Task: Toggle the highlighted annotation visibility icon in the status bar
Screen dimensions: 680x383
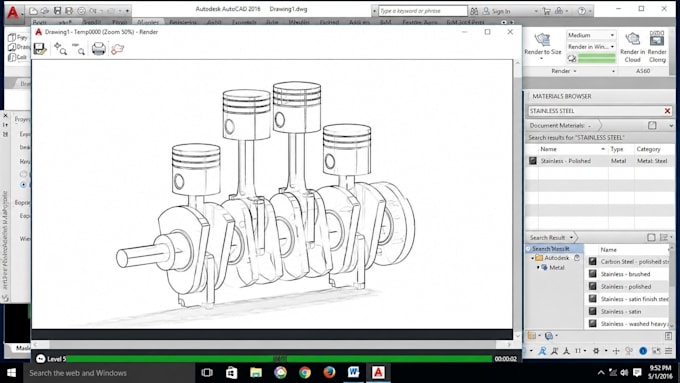Action: (x=543, y=350)
